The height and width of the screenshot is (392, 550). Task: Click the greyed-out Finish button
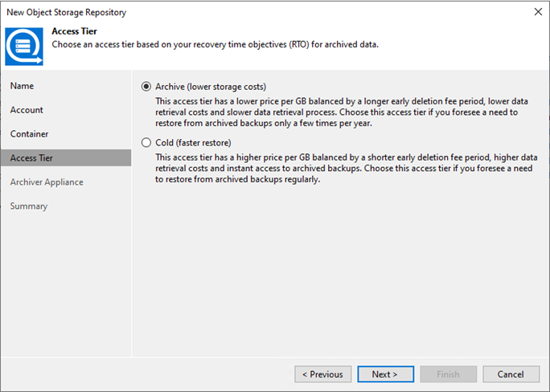click(448, 374)
